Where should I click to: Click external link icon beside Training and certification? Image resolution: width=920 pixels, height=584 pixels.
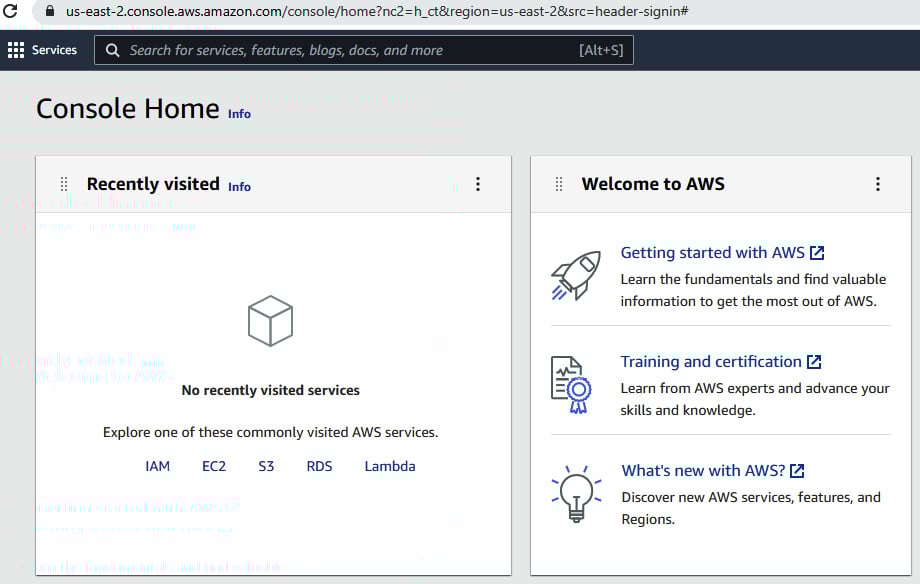pos(814,362)
